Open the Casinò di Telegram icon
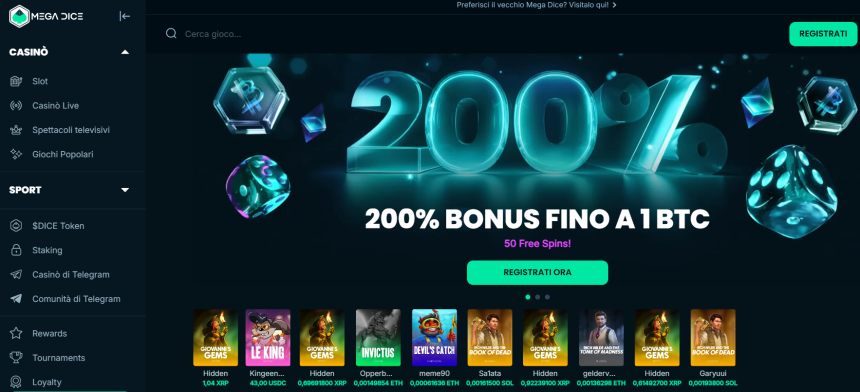Screen dimensions: 860x392 pyautogui.click(x=16, y=275)
